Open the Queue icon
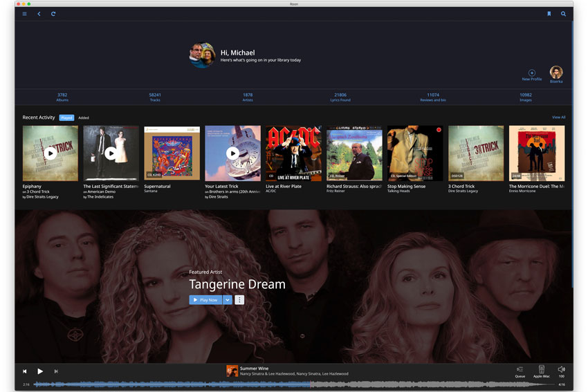The height and width of the screenshot is (392, 588). pyautogui.click(x=520, y=371)
